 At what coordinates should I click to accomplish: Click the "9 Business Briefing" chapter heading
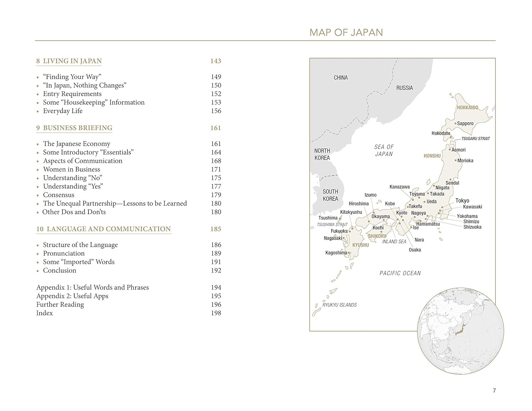[x=74, y=128]
